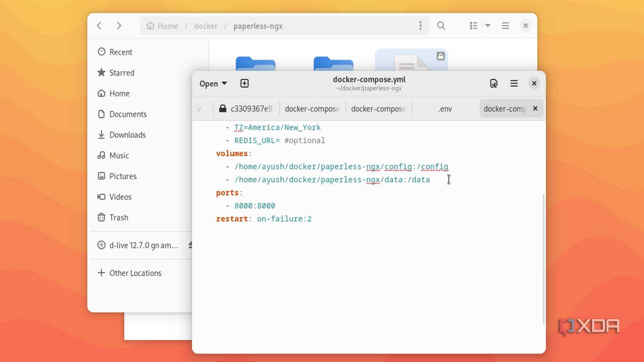Image resolution: width=644 pixels, height=362 pixels.
Task: Open the three-dot path bar menu
Action: click(420, 25)
